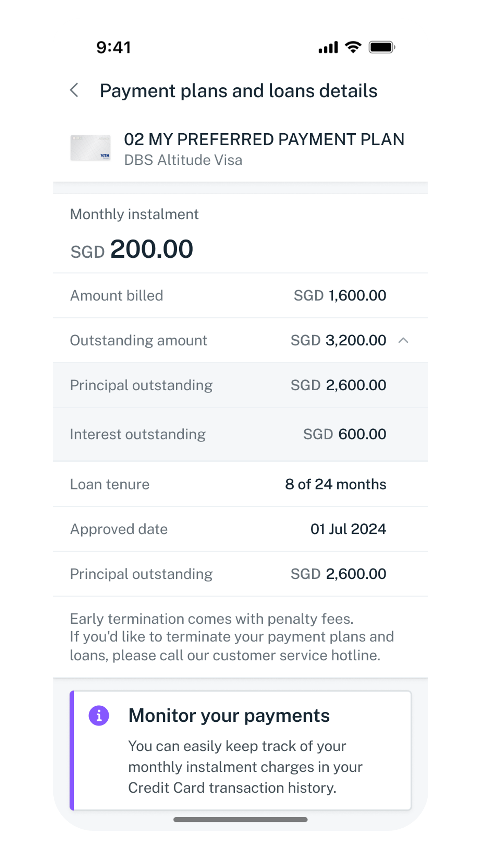Tap the back arrow icon
The image size is (482, 868).
tap(74, 90)
